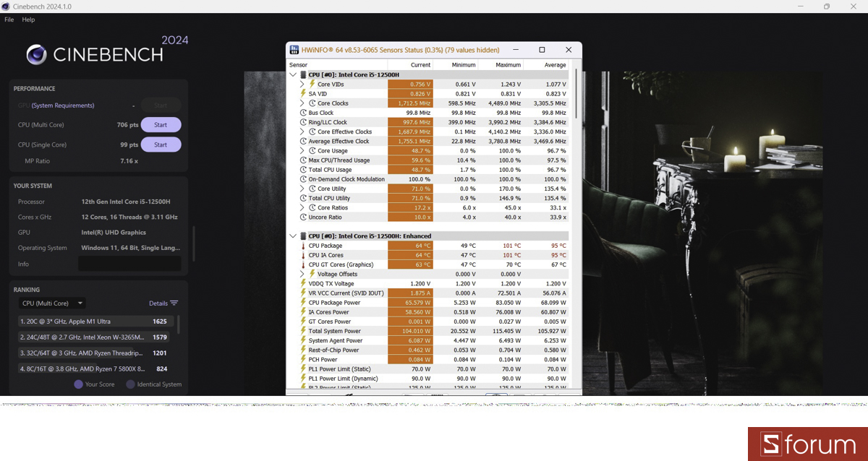
Task: Collapse the i5-12500H Enhanced sensor group
Action: tap(293, 236)
